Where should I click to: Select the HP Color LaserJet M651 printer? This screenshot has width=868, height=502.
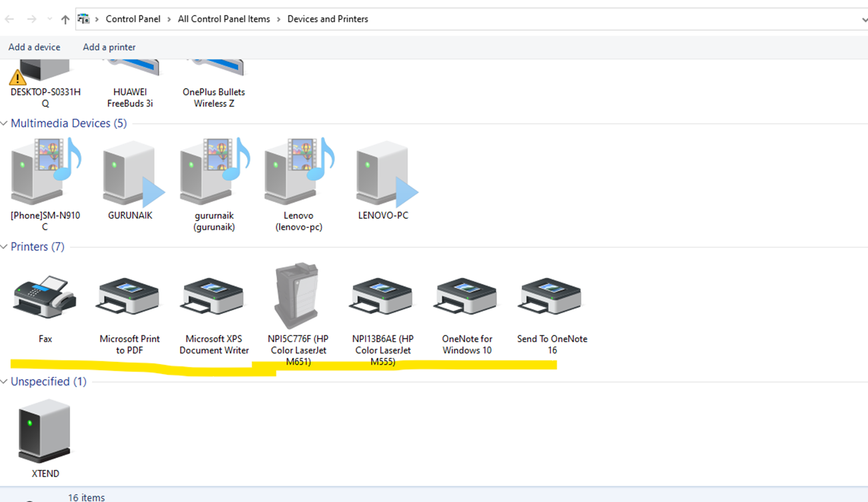click(298, 296)
